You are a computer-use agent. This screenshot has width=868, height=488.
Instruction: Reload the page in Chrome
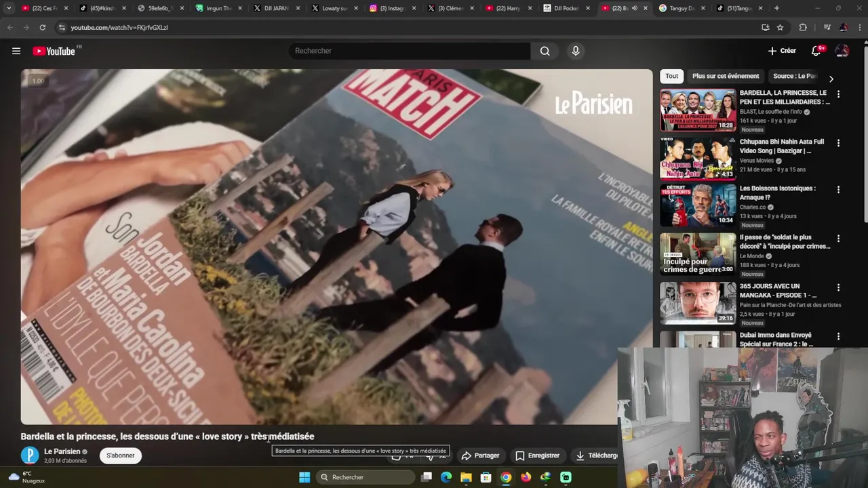(42, 27)
